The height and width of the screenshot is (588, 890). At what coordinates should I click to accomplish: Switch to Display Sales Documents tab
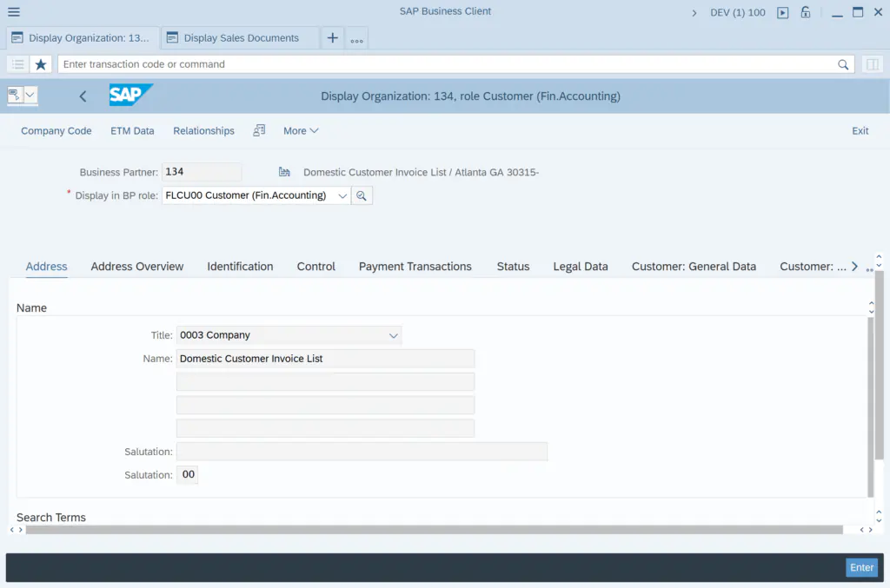pos(240,38)
